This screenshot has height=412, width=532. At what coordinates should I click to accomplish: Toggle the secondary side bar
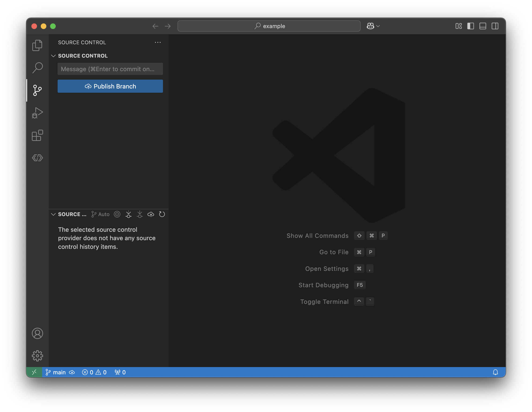coord(495,26)
